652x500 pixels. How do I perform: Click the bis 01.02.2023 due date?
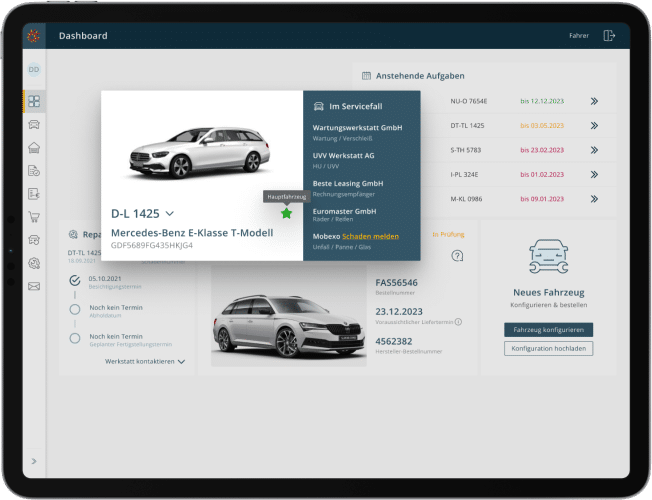[x=542, y=175]
